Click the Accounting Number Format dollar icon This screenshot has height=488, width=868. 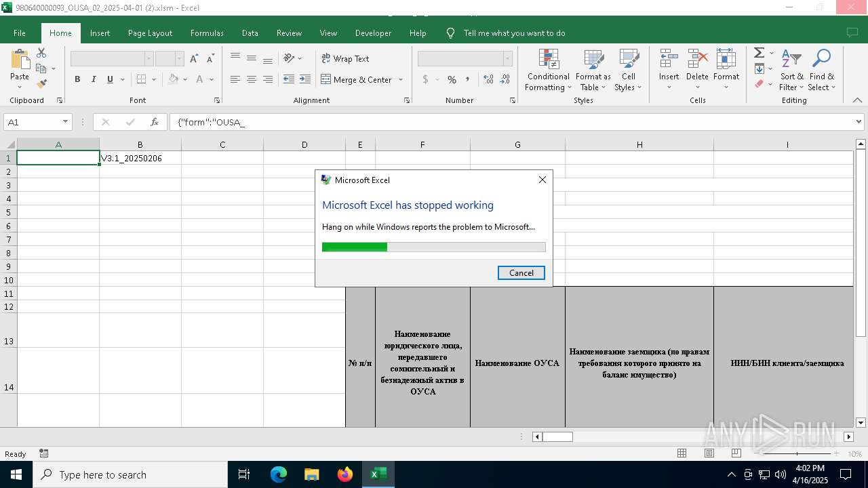pyautogui.click(x=425, y=79)
